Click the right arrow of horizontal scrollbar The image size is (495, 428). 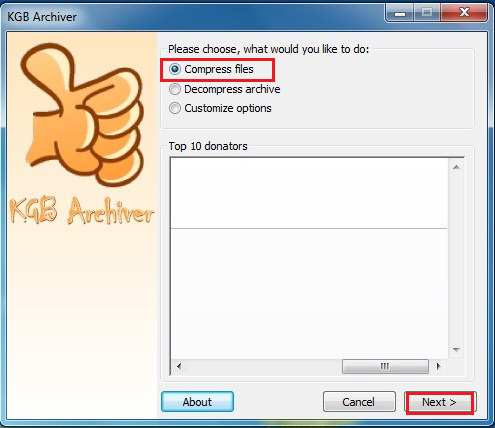click(438, 366)
